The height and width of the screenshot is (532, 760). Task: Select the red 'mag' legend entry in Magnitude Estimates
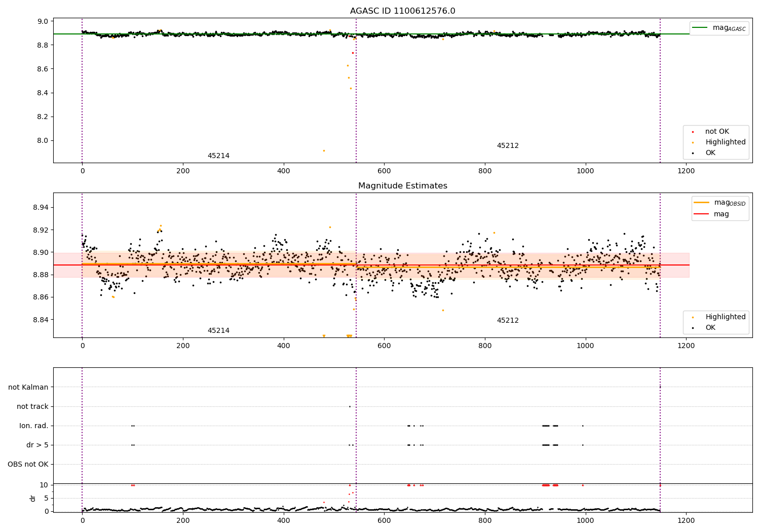(712, 214)
